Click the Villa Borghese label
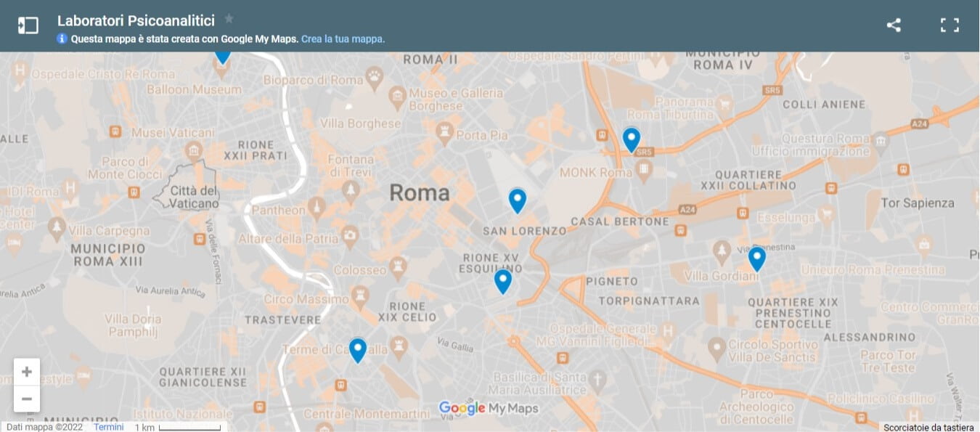This screenshot has height=432, width=980. point(360,123)
